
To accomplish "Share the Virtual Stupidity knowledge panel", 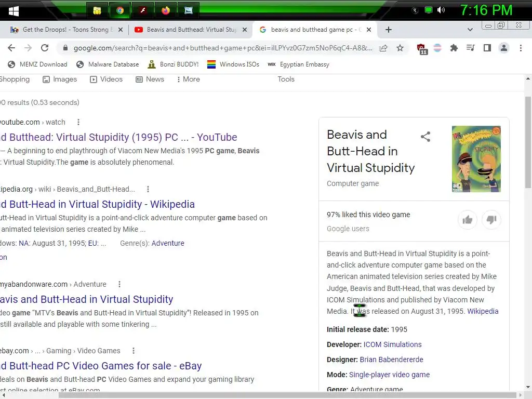I will 425,137.
